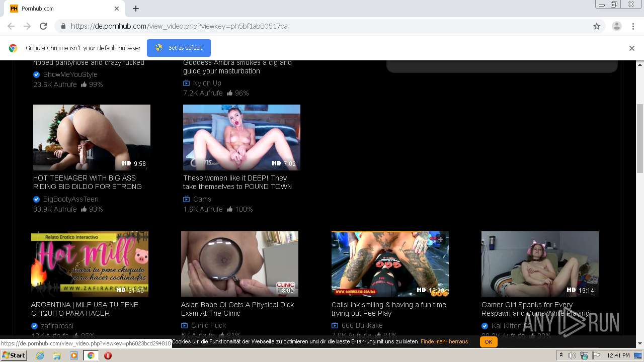The height and width of the screenshot is (362, 644).
Task: Click the thumbs-up icon next to 99%
Action: tap(84, 84)
